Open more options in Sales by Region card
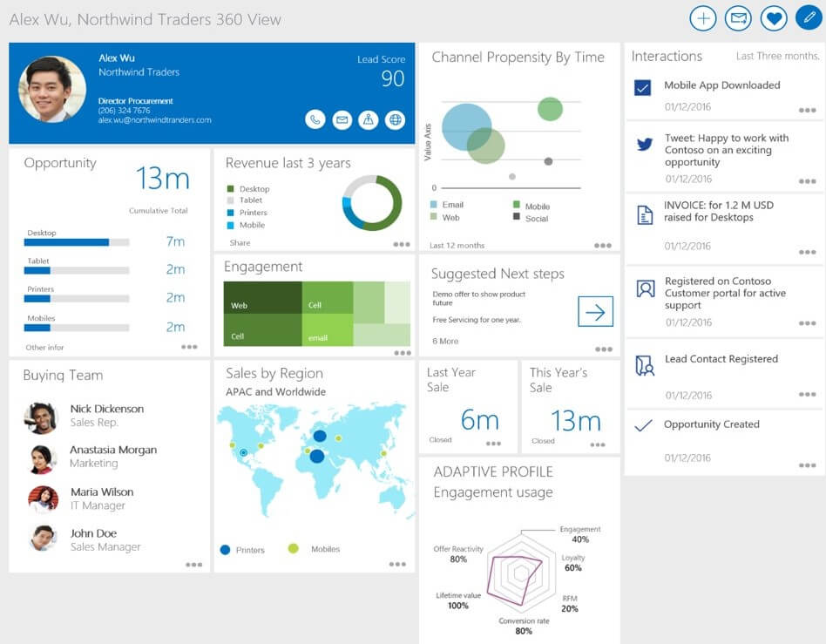The width and height of the screenshot is (826, 644). (397, 564)
